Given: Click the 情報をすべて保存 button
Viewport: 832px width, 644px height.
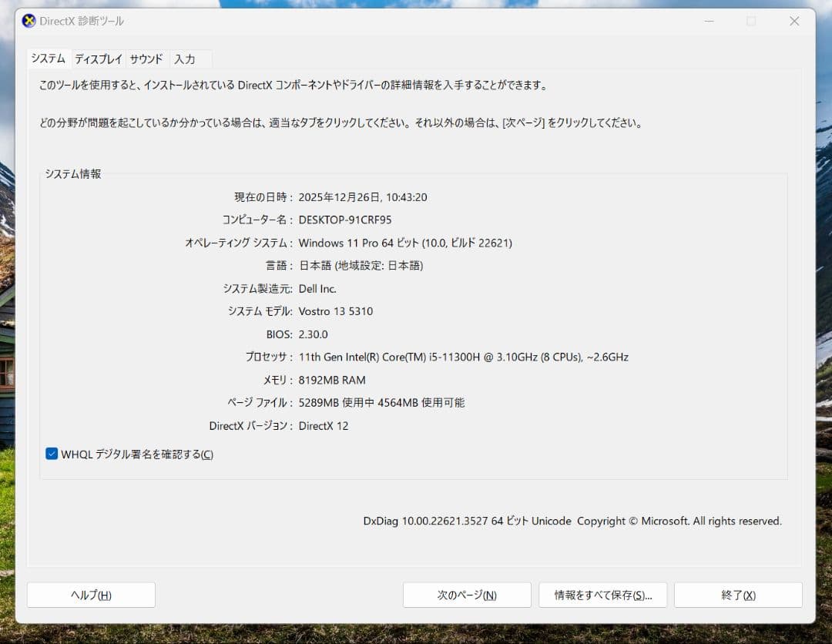Looking at the screenshot, I should click(602, 594).
